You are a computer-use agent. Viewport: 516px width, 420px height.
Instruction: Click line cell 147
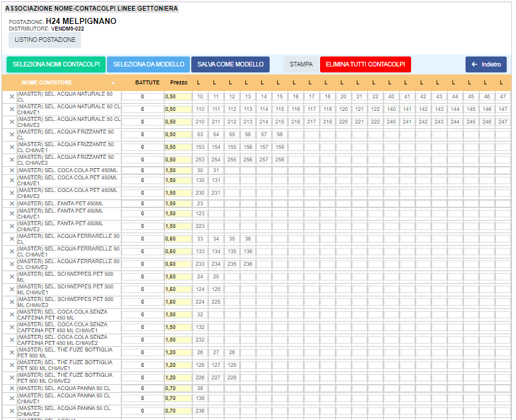click(x=503, y=109)
